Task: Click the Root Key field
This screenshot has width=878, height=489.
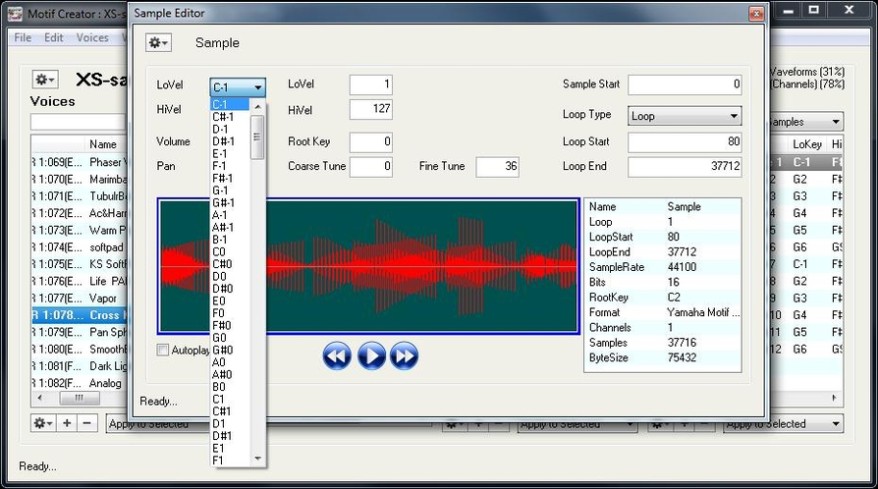Action: (x=371, y=142)
